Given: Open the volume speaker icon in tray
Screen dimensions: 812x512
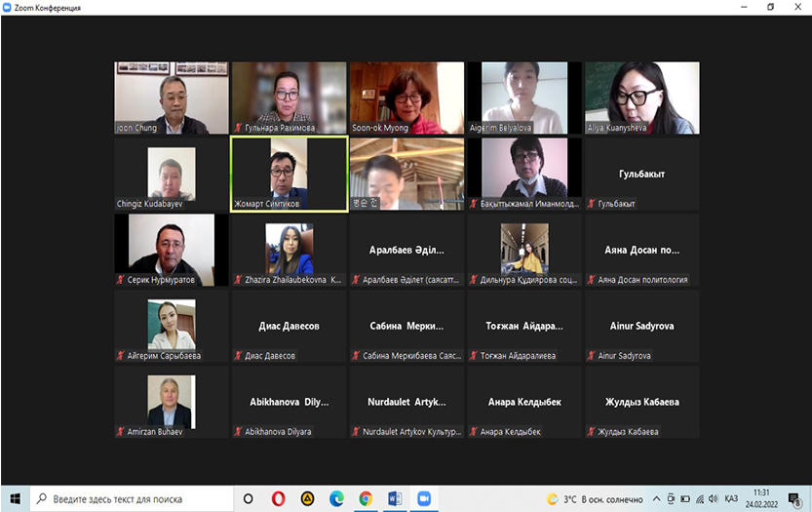Looking at the screenshot, I should pyautogui.click(x=714, y=498).
